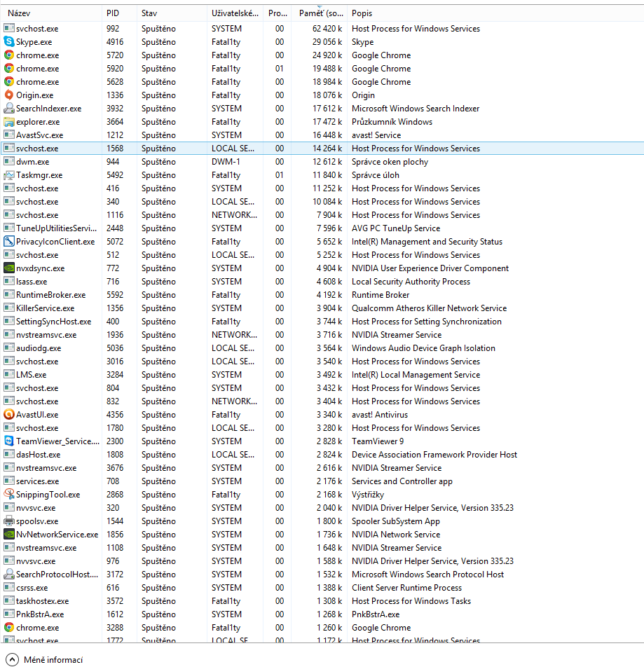Click the KillerService.exe icon
The height and width of the screenshot is (667, 644).
pyautogui.click(x=9, y=308)
